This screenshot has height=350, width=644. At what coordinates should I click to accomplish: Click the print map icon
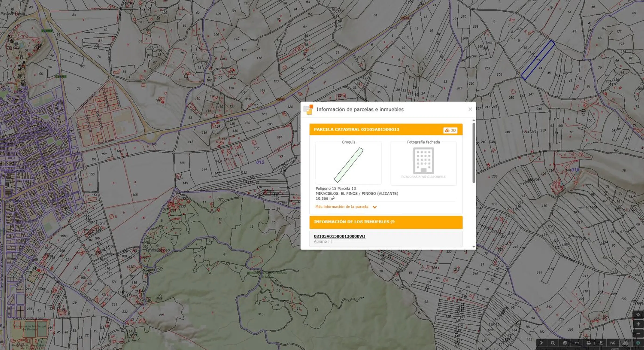[588, 343]
